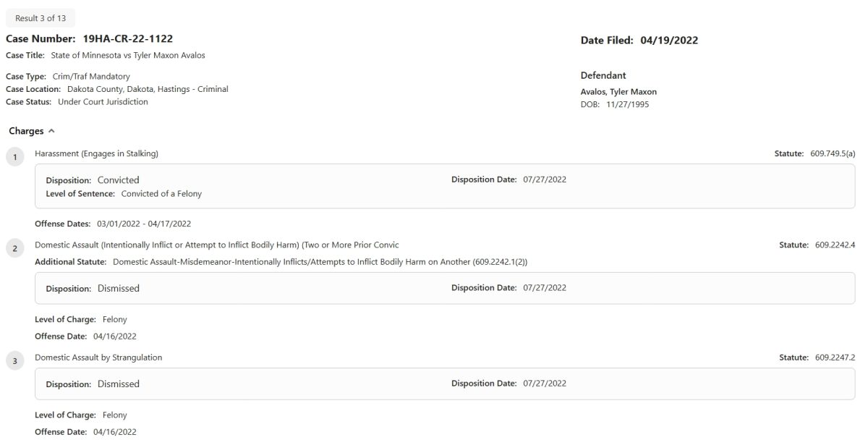The image size is (868, 440).
Task: Click the Charges section heading
Action: click(26, 131)
